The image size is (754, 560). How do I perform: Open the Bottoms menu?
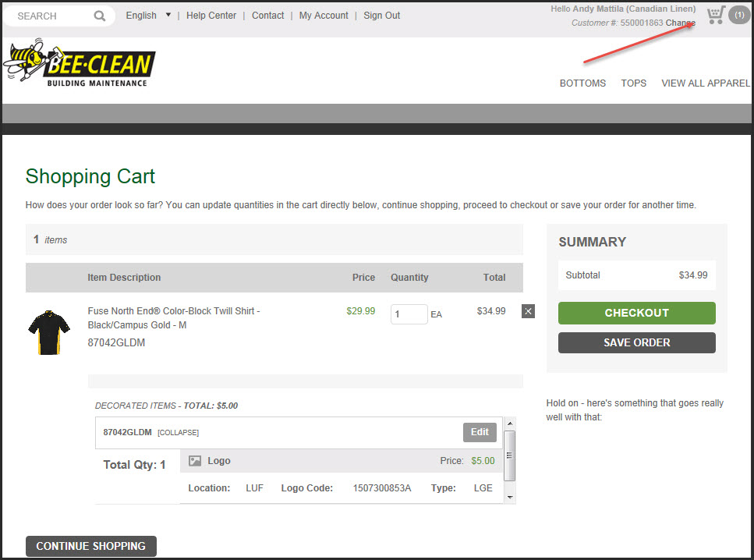582,83
